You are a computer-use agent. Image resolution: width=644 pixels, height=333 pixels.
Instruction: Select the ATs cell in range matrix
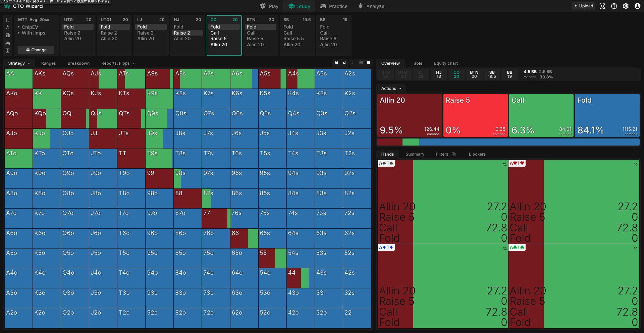pos(131,79)
